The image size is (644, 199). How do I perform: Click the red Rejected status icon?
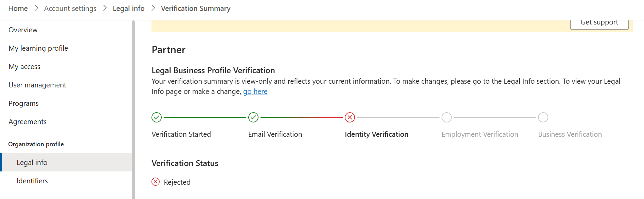(x=156, y=182)
